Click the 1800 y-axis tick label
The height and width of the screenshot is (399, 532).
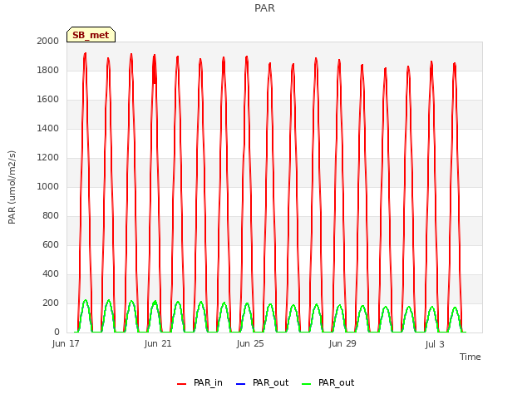coord(48,70)
